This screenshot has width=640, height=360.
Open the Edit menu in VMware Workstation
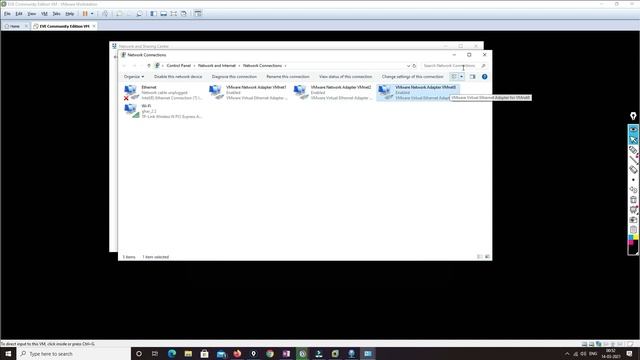pyautogui.click(x=19, y=14)
